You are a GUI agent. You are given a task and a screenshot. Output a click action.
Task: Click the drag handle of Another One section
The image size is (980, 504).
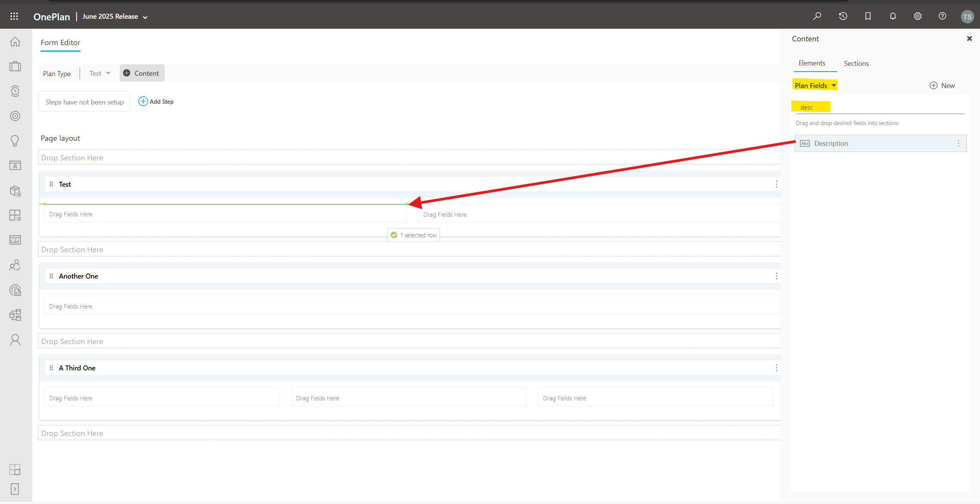tap(51, 276)
